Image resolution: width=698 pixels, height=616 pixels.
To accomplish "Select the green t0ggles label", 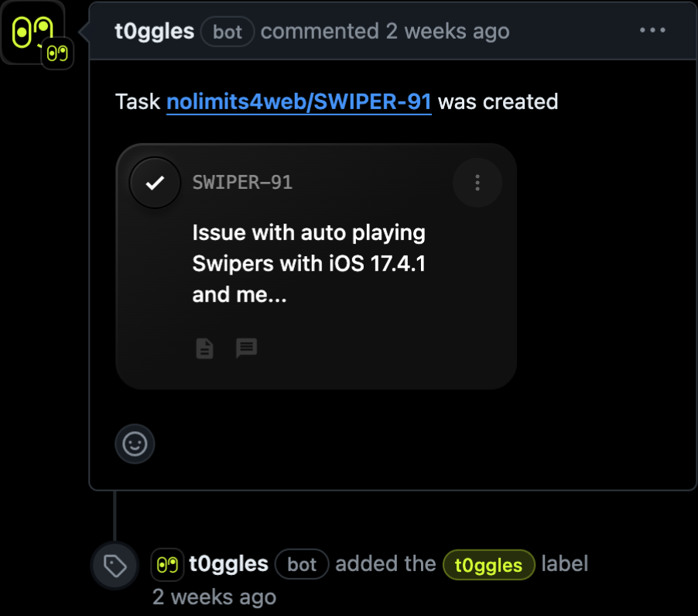I will [x=488, y=565].
